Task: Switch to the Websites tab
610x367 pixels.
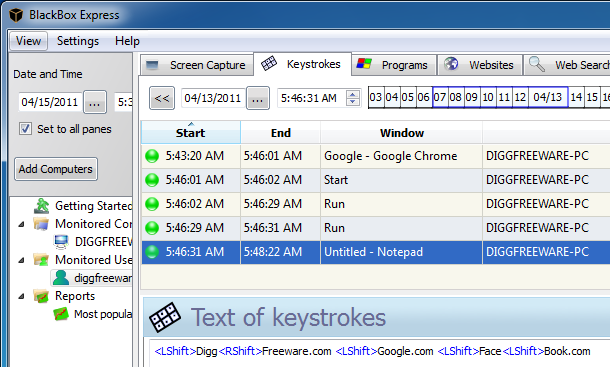Action: click(x=480, y=65)
